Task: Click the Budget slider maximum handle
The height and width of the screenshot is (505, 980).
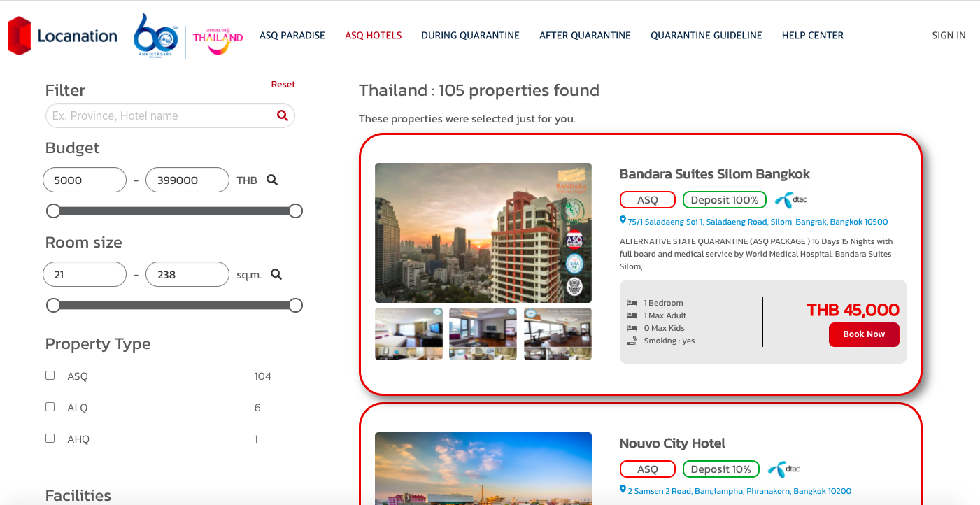Action: [x=295, y=211]
